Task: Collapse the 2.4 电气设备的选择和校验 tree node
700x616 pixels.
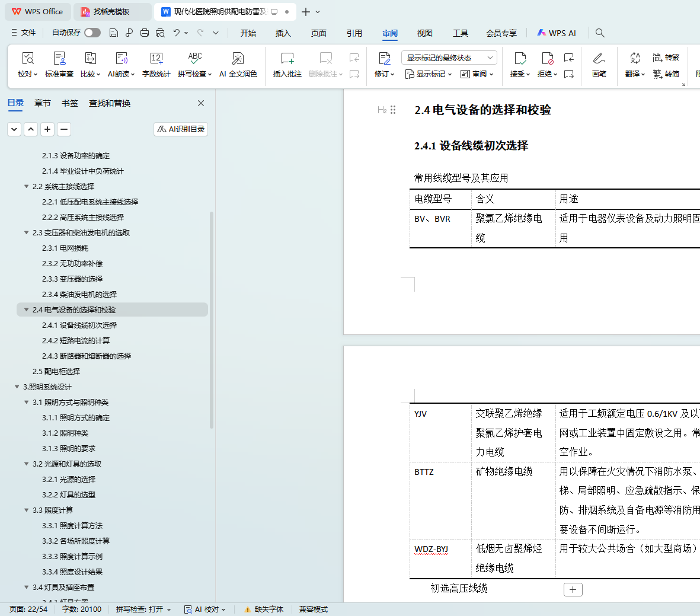Action: pyautogui.click(x=26, y=309)
